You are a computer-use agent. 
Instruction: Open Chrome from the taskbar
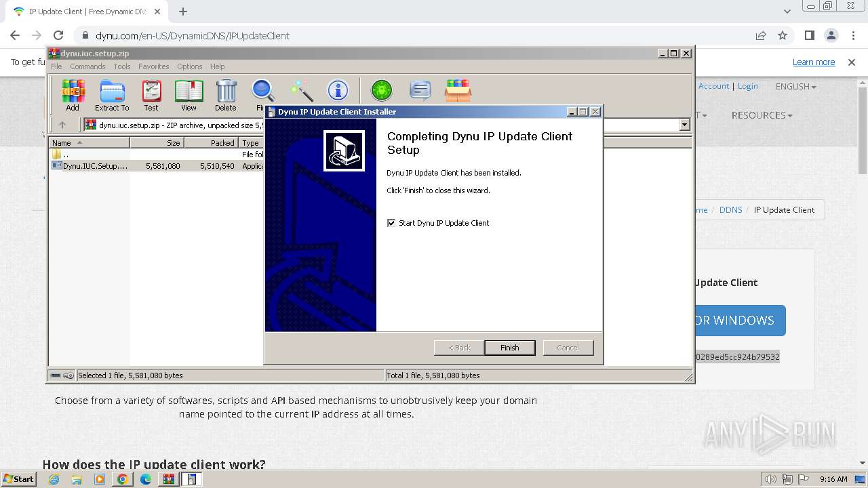point(122,479)
